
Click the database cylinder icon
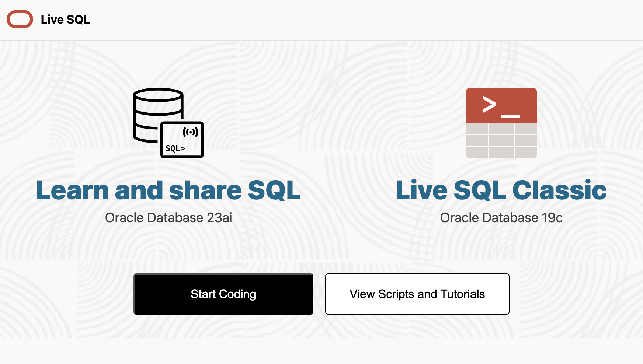point(155,111)
